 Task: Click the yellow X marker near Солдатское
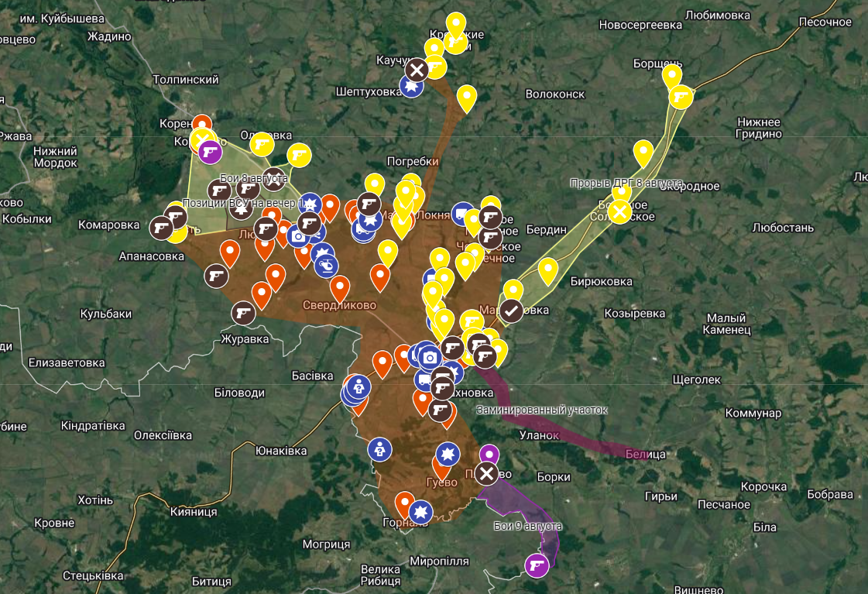click(x=619, y=211)
